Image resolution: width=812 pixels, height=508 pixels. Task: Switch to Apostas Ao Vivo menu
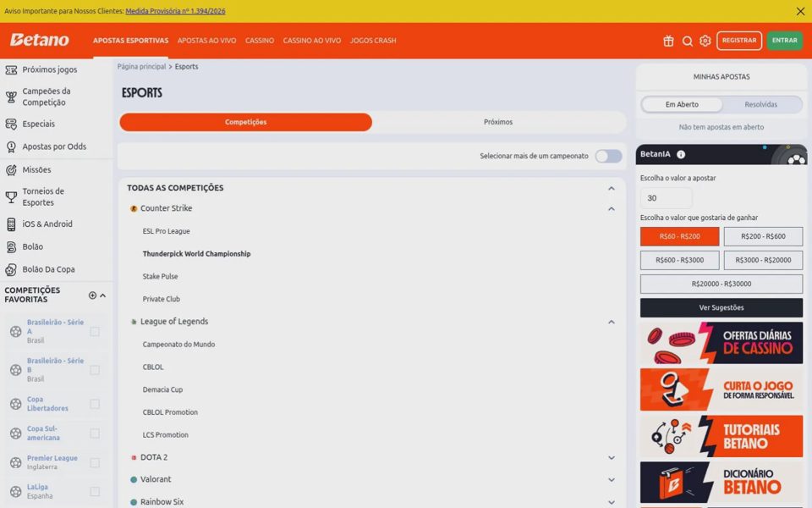206,41
